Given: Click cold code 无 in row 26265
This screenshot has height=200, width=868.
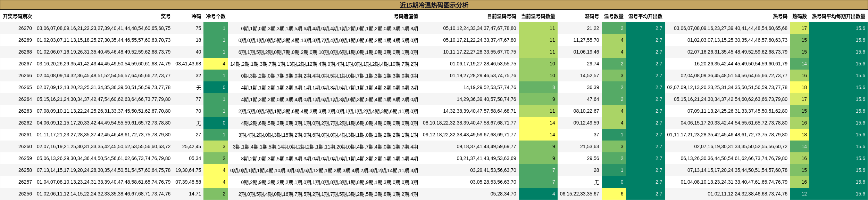Looking at the screenshot, I should pyautogui.click(x=199, y=87).
